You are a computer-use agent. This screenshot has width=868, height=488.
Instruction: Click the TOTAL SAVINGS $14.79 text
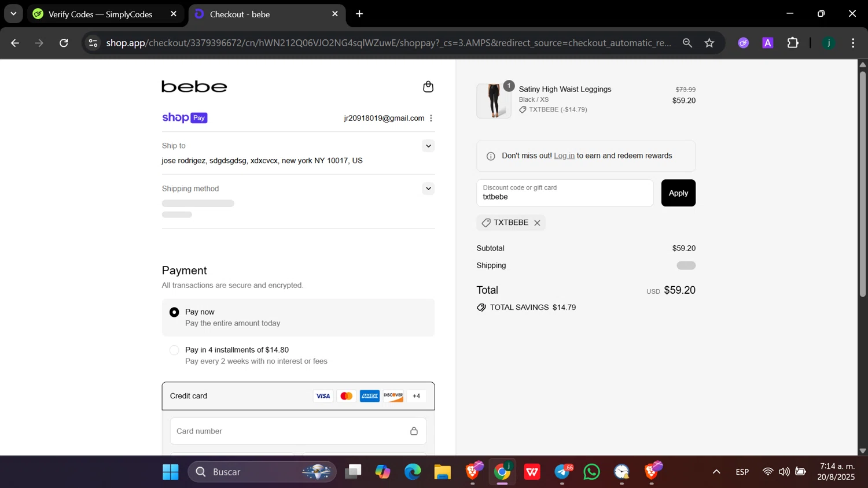point(533,308)
